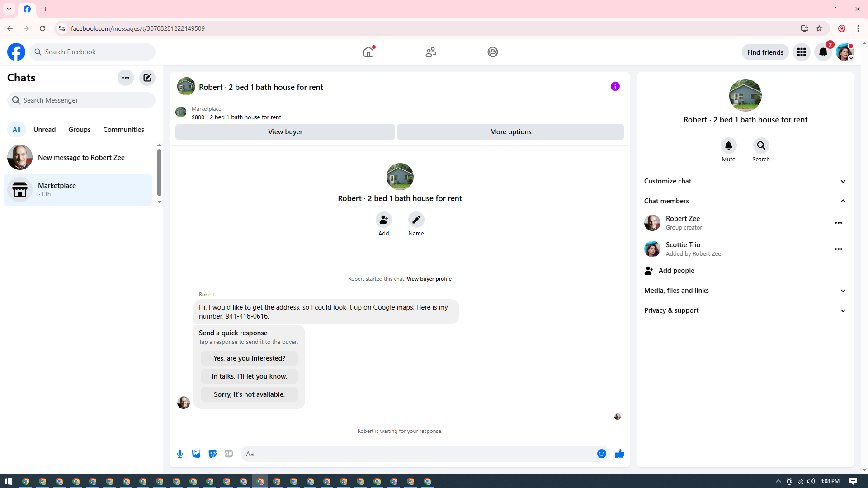Open the emoji picker smiley
This screenshot has width=868, height=488.
tap(601, 454)
